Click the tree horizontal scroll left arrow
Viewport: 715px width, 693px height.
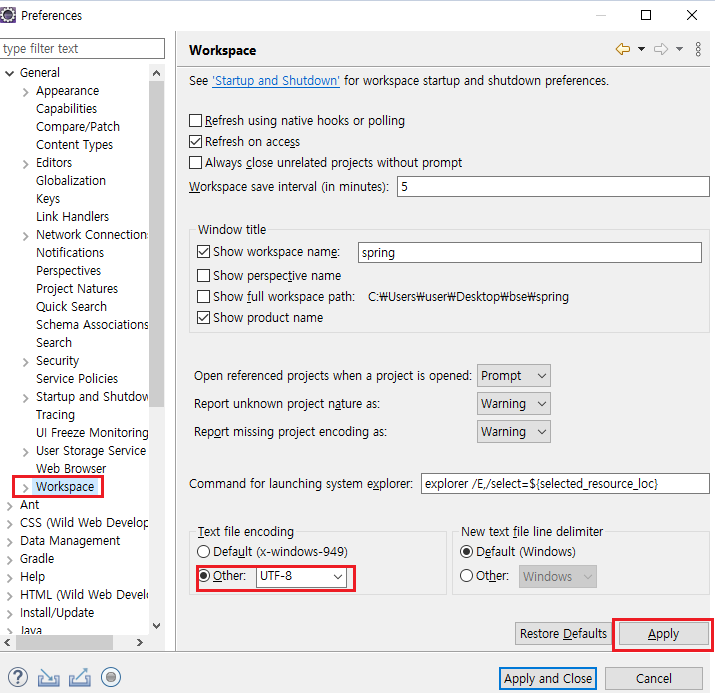coord(7,642)
